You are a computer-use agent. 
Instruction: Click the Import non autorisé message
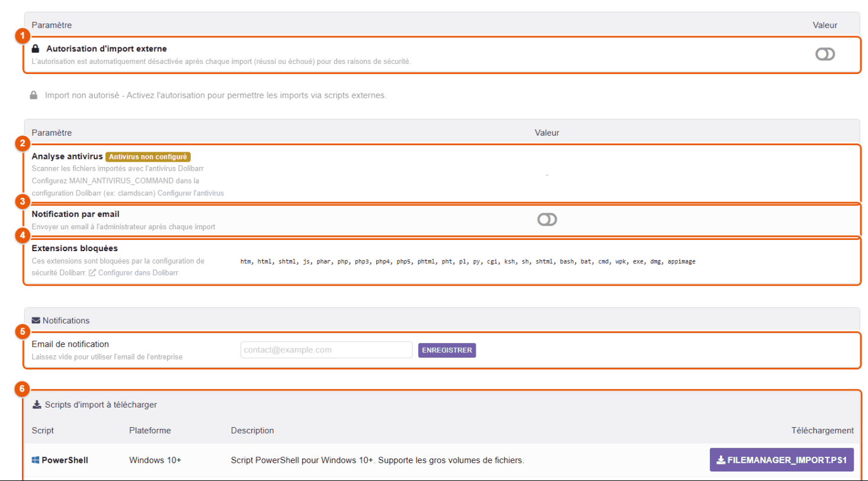coord(216,95)
